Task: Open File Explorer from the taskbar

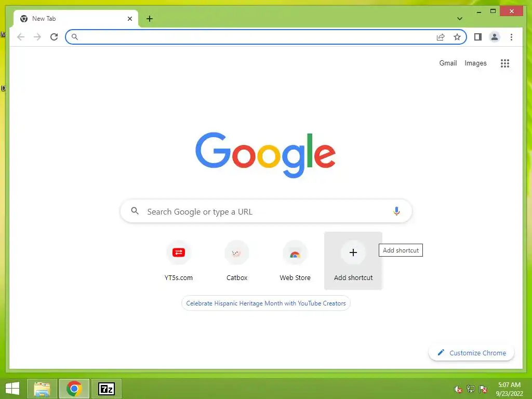Action: point(42,389)
